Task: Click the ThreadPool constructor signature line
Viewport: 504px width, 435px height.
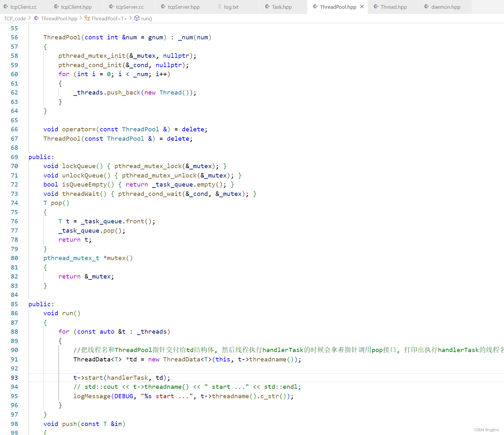Action: (x=127, y=37)
